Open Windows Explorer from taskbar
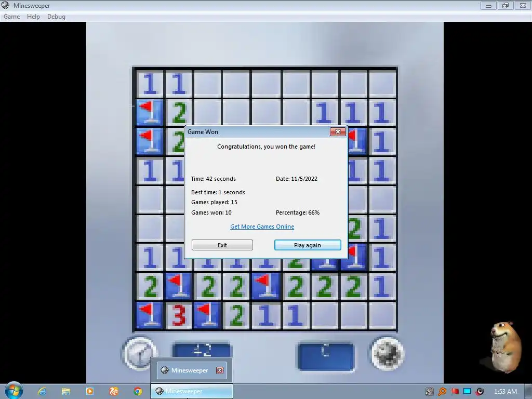The height and width of the screenshot is (399, 532). [66, 391]
